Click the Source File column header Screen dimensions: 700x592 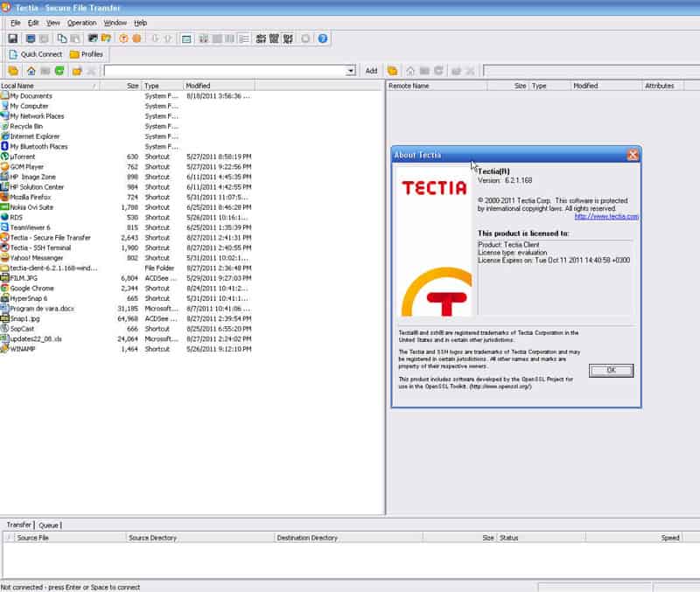(x=71, y=538)
